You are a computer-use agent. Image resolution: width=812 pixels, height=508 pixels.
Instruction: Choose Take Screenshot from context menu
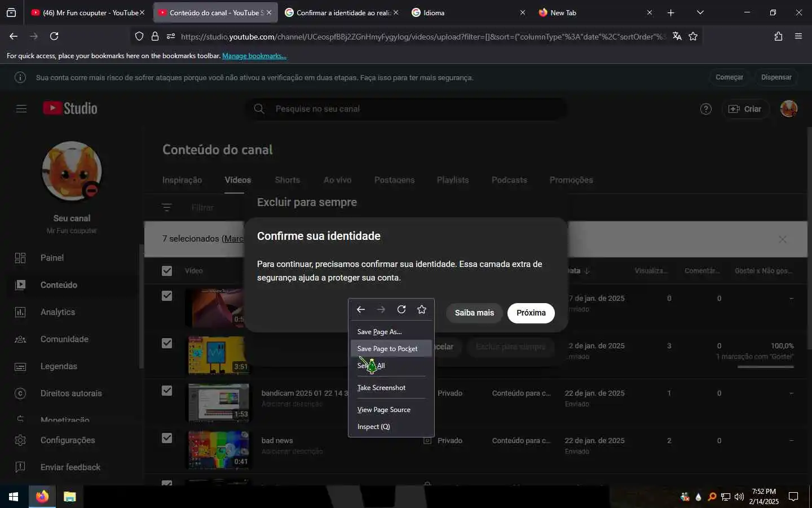coord(391,388)
